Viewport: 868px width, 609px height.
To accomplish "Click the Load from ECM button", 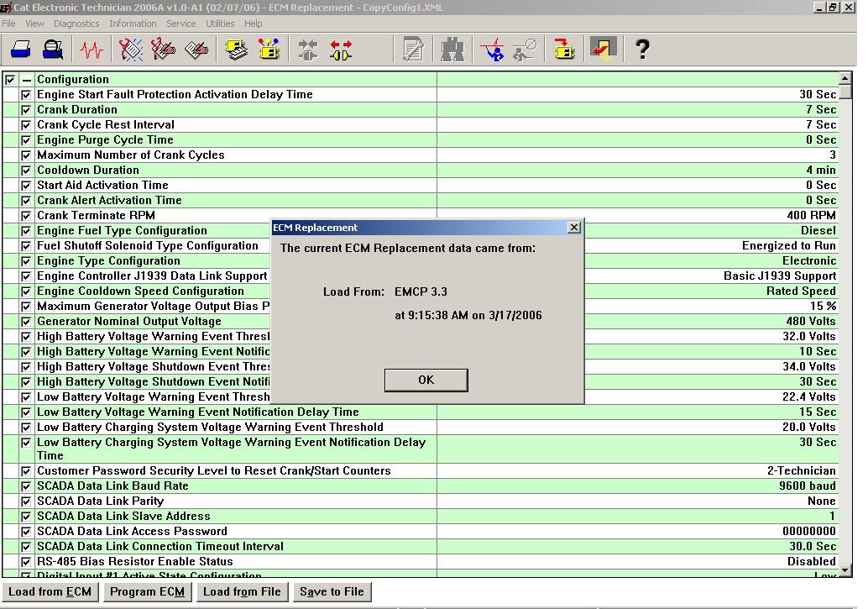I will [50, 592].
